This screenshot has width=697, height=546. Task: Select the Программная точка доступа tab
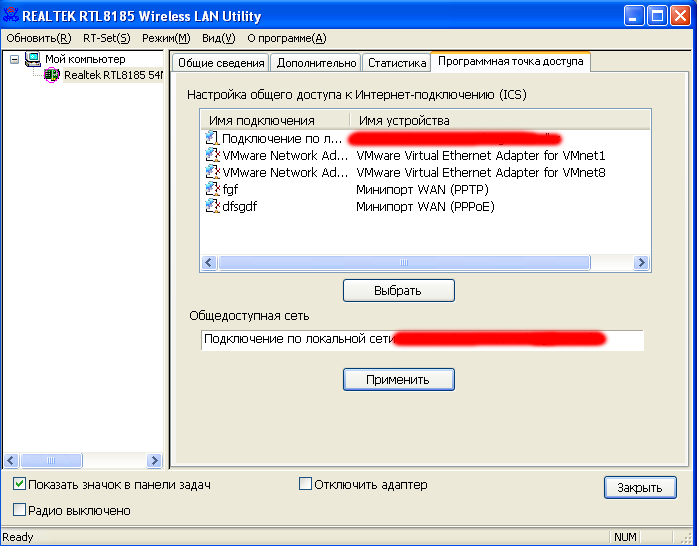coord(510,61)
